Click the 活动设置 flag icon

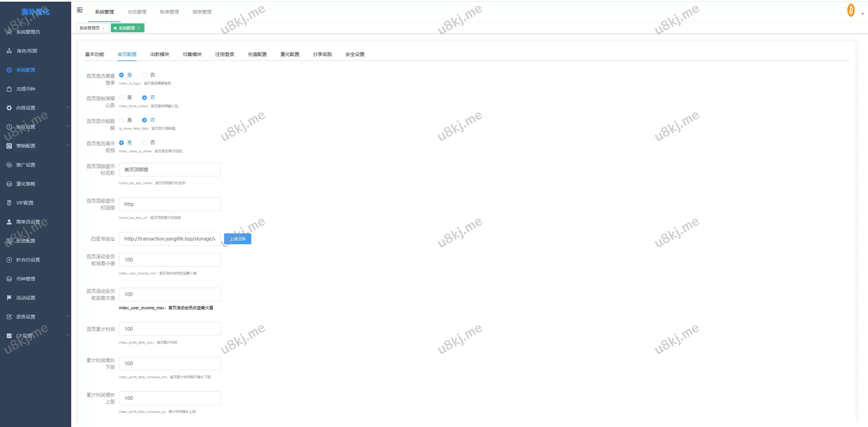tap(9, 298)
